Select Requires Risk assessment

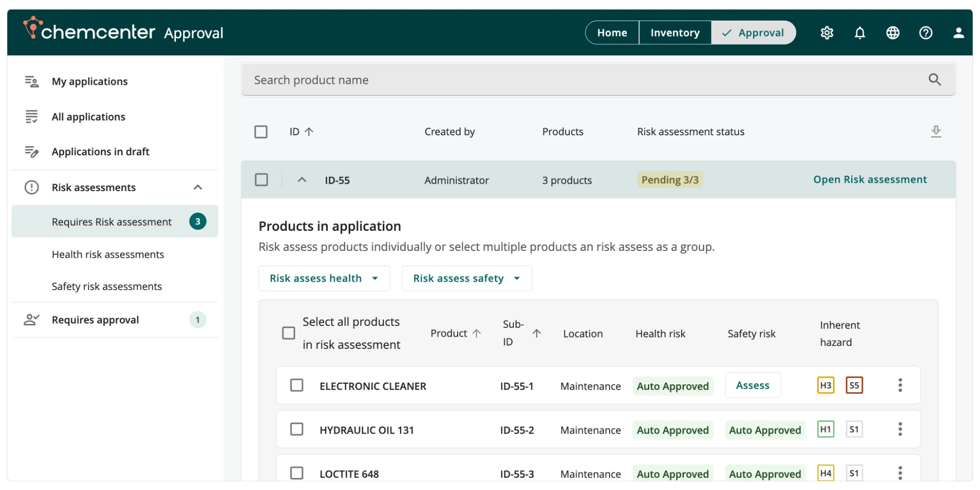click(x=115, y=221)
